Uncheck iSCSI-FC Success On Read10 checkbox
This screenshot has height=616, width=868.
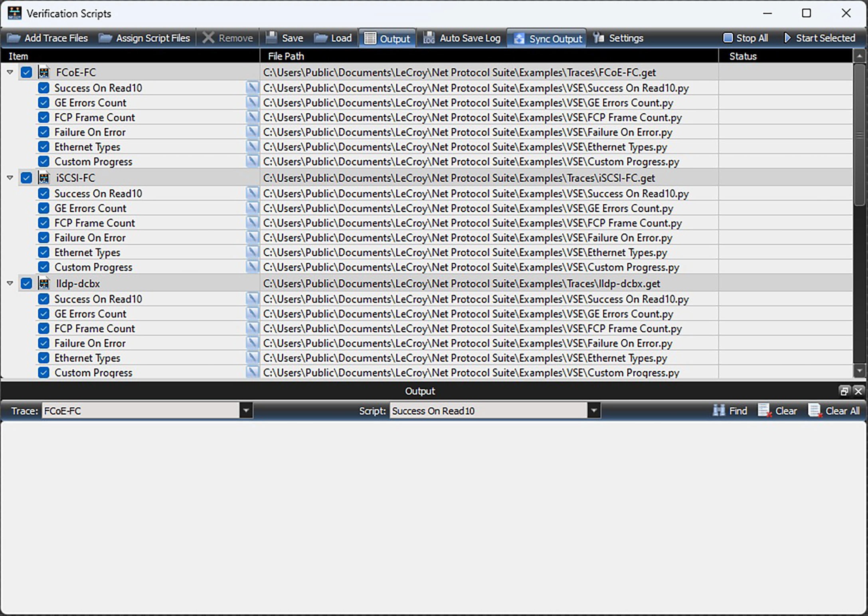point(43,193)
